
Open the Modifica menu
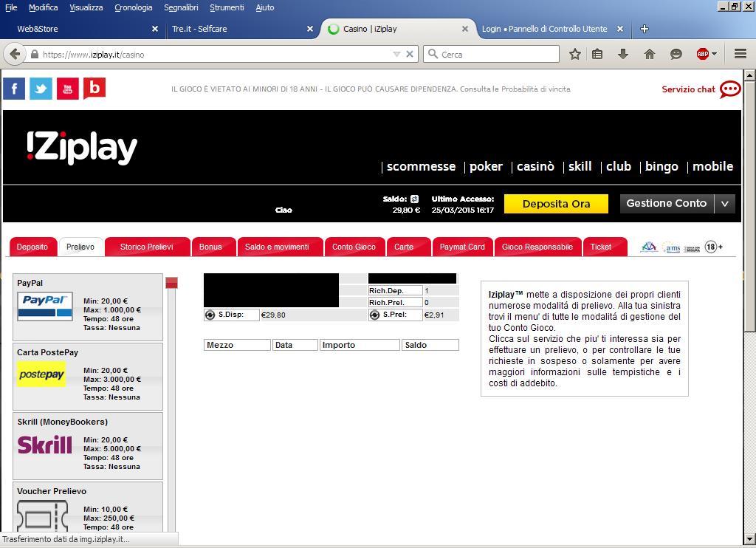click(44, 7)
